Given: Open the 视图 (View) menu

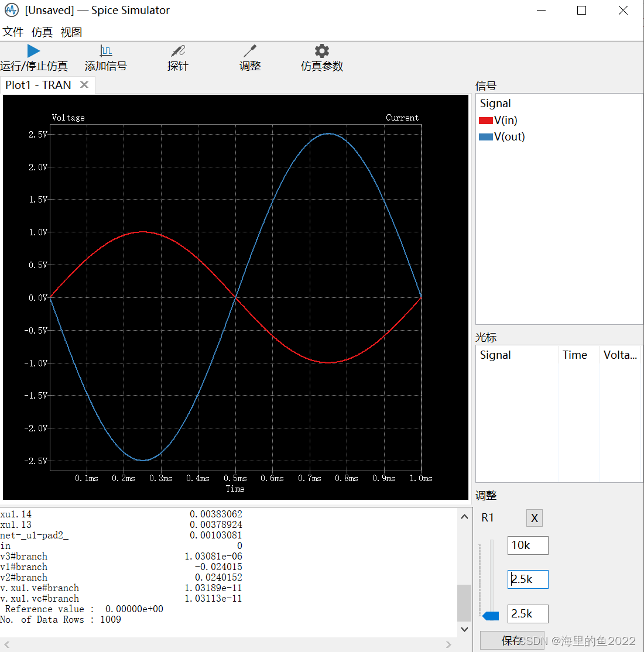Looking at the screenshot, I should (71, 32).
